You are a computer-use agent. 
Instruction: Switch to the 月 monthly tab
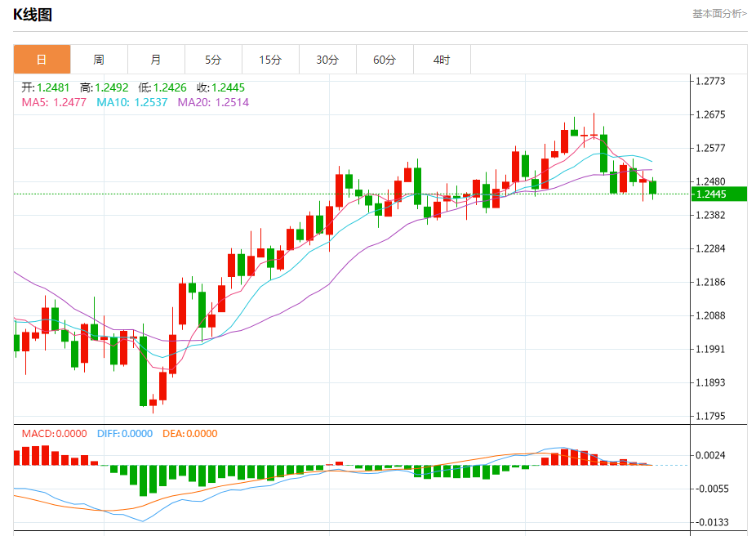tap(156, 60)
